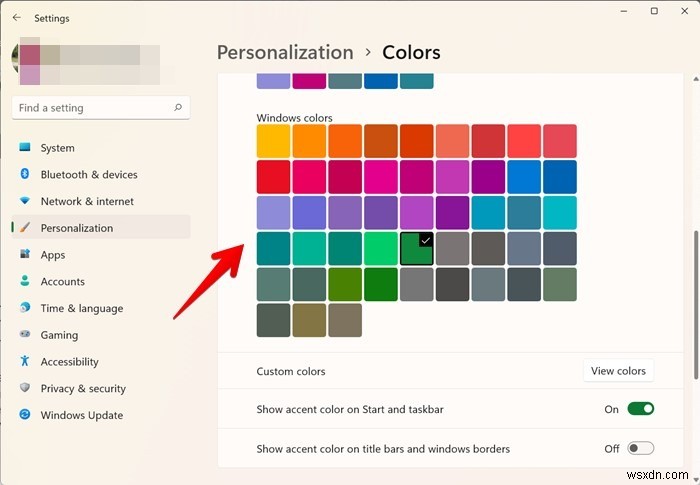Viewport: 700px width, 485px height.
Task: Open the Windows Update icon
Action: (25, 415)
